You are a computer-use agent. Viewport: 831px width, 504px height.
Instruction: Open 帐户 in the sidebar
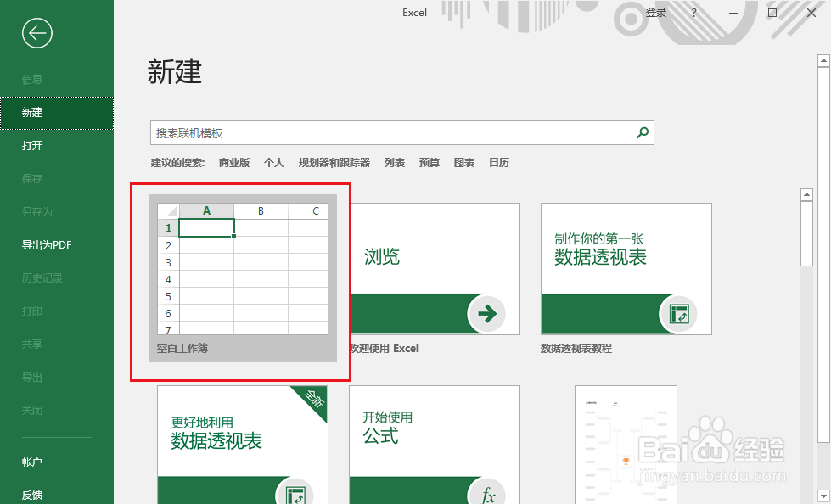[31, 462]
